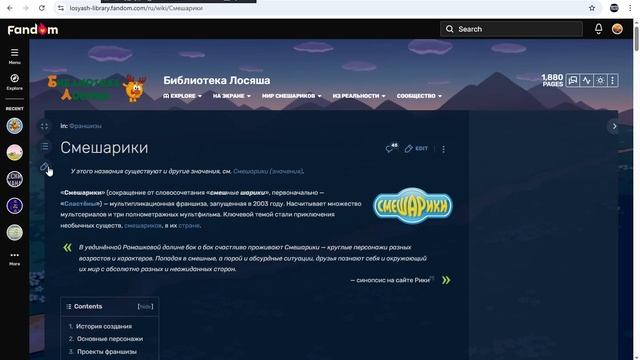Go forward in browser history
The width and height of the screenshot is (640, 360).
click(x=26, y=8)
